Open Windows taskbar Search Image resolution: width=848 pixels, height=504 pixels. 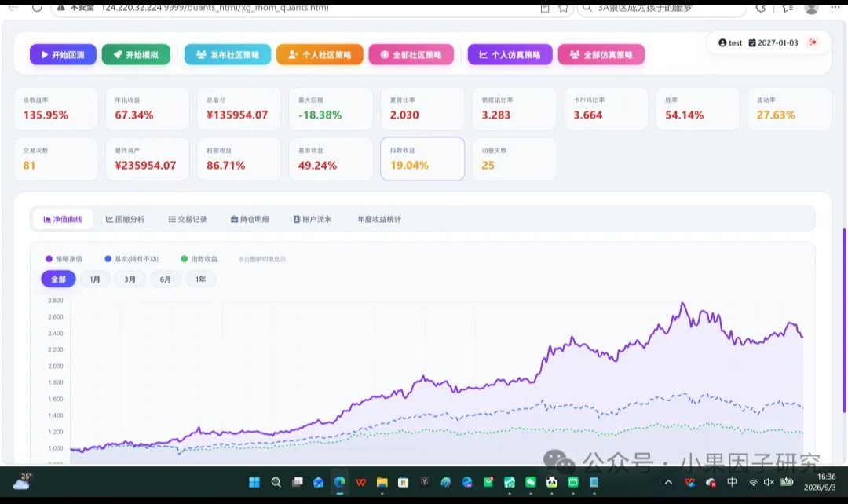[x=276, y=482]
